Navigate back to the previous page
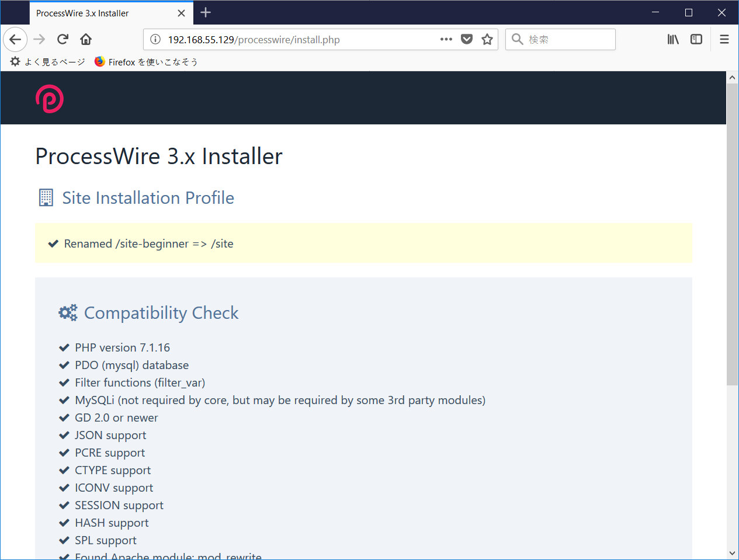Screen dimensions: 739x560 [15, 39]
